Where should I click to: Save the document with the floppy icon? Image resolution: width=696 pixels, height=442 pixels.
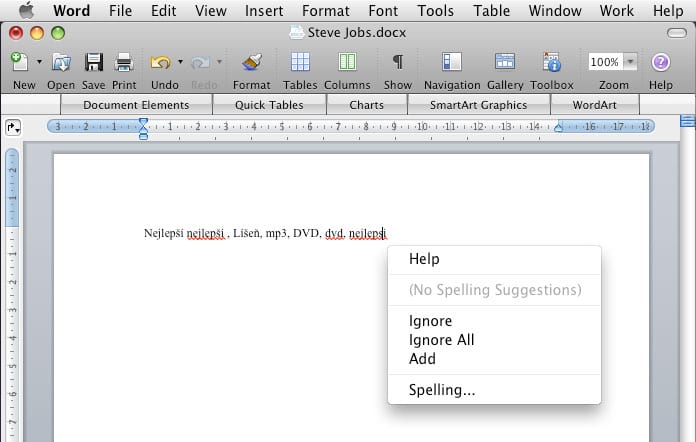tap(94, 62)
